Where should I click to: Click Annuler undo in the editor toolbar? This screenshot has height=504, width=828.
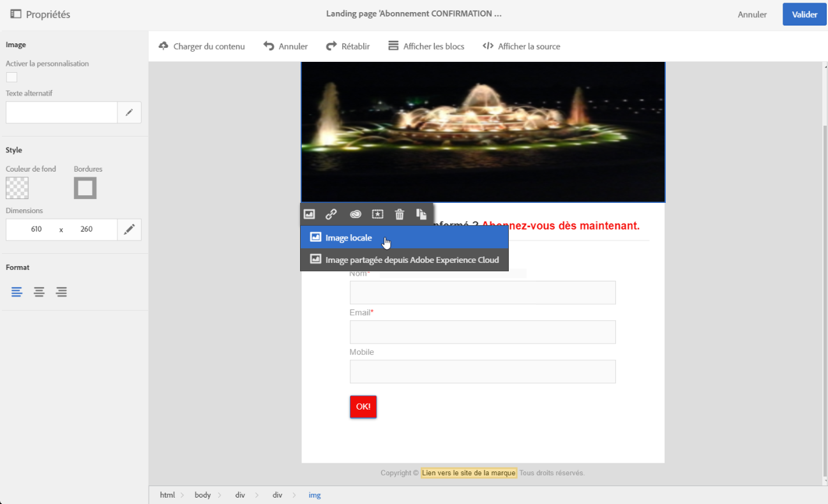point(285,47)
